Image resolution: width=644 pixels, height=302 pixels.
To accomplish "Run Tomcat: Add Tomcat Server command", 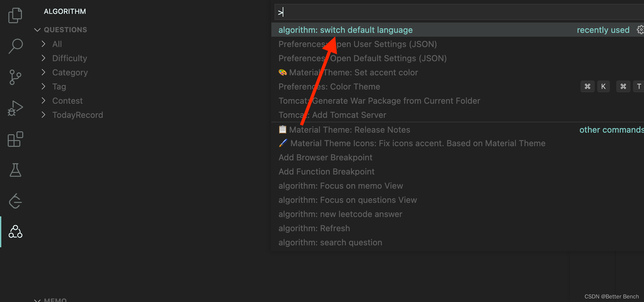I will point(332,115).
